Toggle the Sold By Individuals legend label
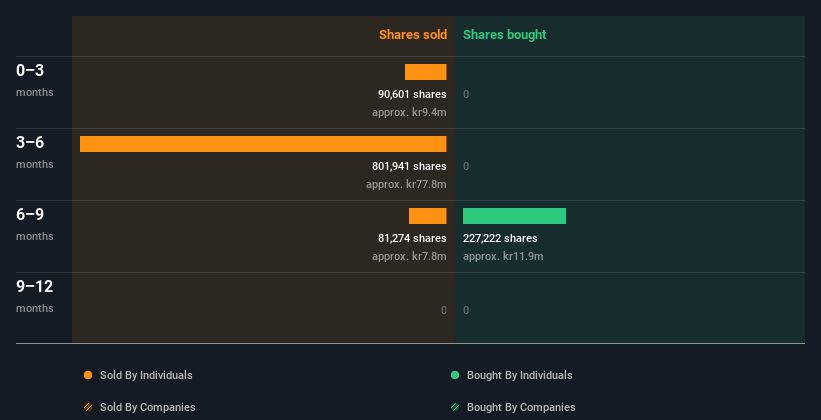 tap(146, 375)
